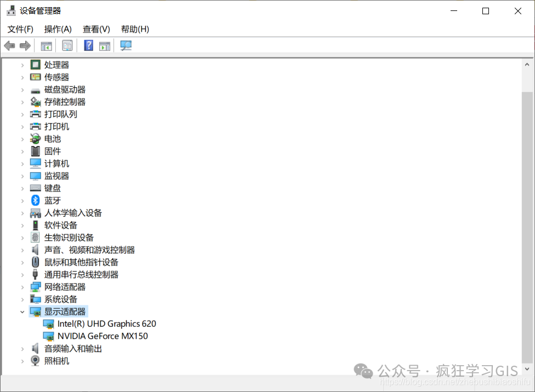Collapse the 显示适配器 node
The height and width of the screenshot is (392, 535).
pos(22,312)
